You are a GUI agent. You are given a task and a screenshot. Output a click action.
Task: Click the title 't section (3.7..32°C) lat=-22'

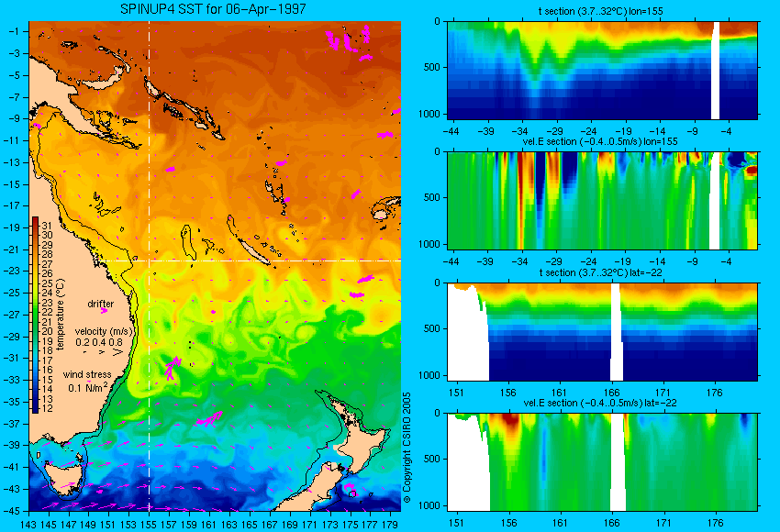click(x=601, y=272)
